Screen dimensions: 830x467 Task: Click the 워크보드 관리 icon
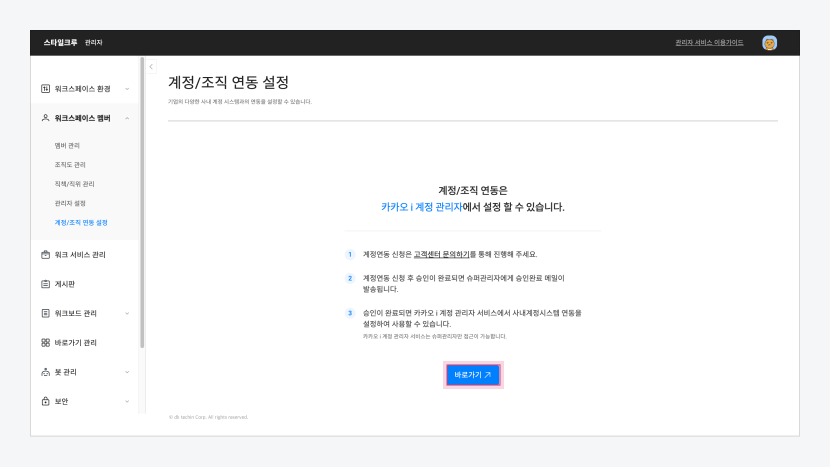pyautogui.click(x=45, y=313)
